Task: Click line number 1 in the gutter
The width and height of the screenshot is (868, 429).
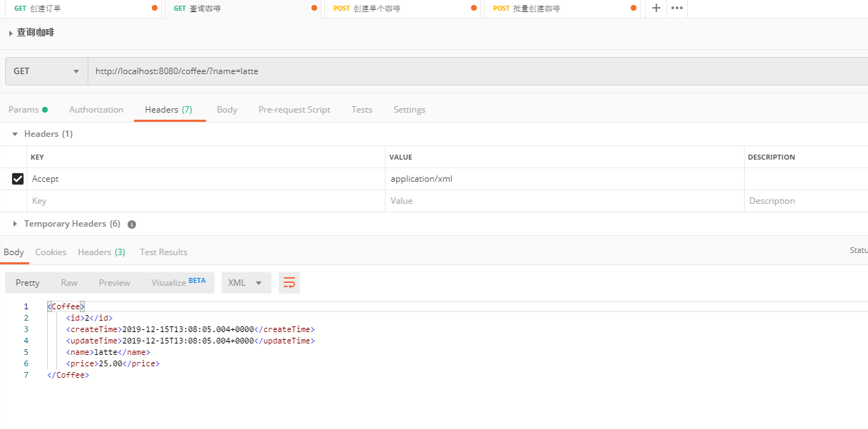Action: (x=26, y=306)
